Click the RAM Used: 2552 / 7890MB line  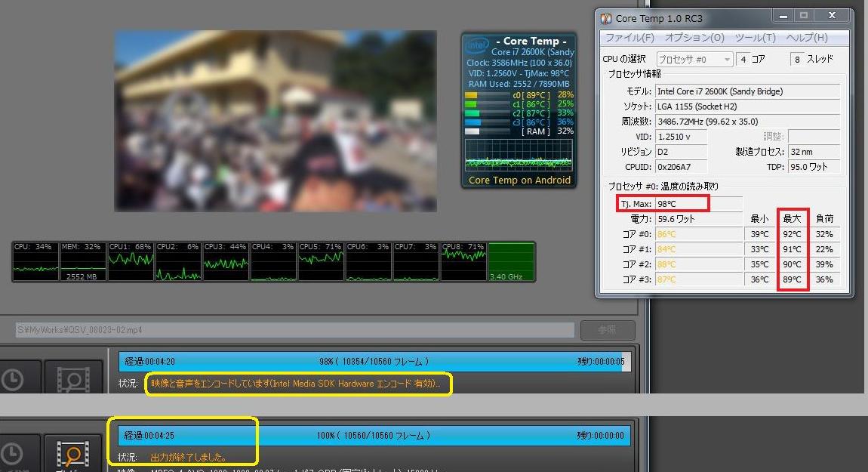(519, 85)
